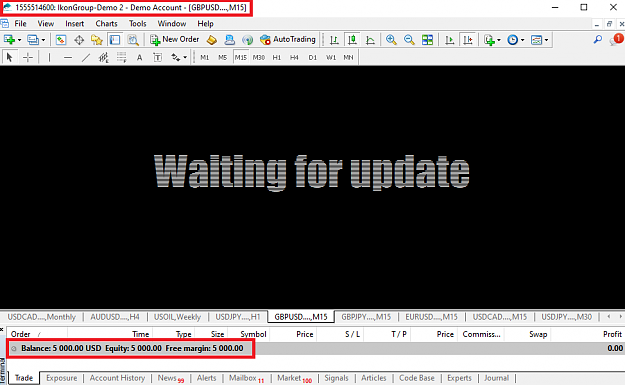Toggle the Terminal panel icon
The height and width of the screenshot is (385, 625).
pos(115,39)
